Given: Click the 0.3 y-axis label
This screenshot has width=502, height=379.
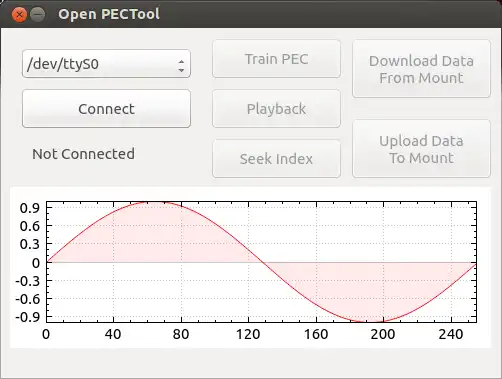Looking at the screenshot, I should click(x=30, y=244).
